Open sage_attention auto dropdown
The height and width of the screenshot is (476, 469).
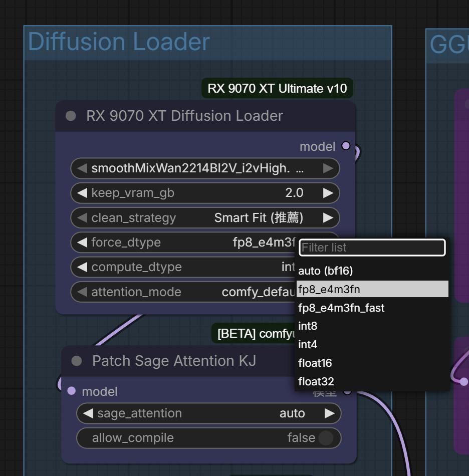(x=209, y=413)
